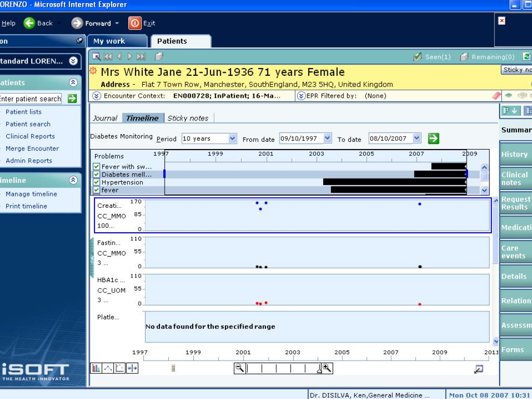The height and width of the screenshot is (399, 532).
Task: Uncheck fever problem checkbox
Action: [x=96, y=190]
